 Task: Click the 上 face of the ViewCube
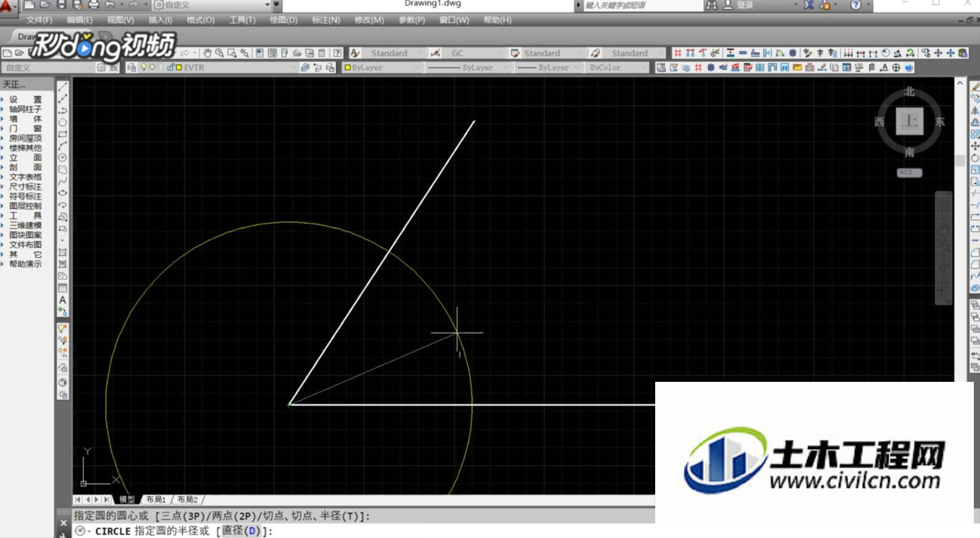pos(909,121)
